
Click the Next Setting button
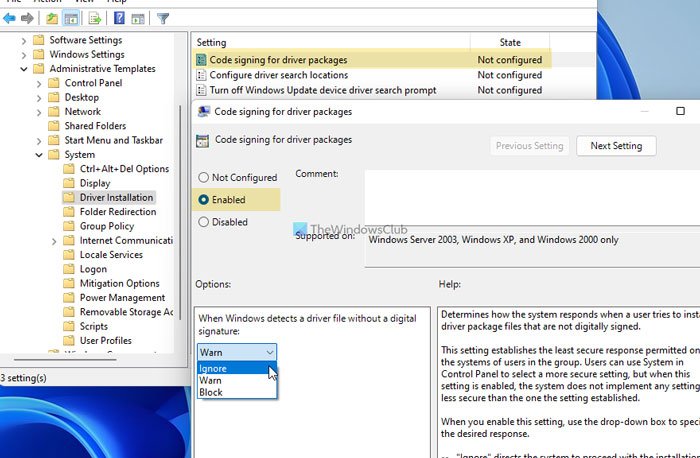click(x=616, y=146)
